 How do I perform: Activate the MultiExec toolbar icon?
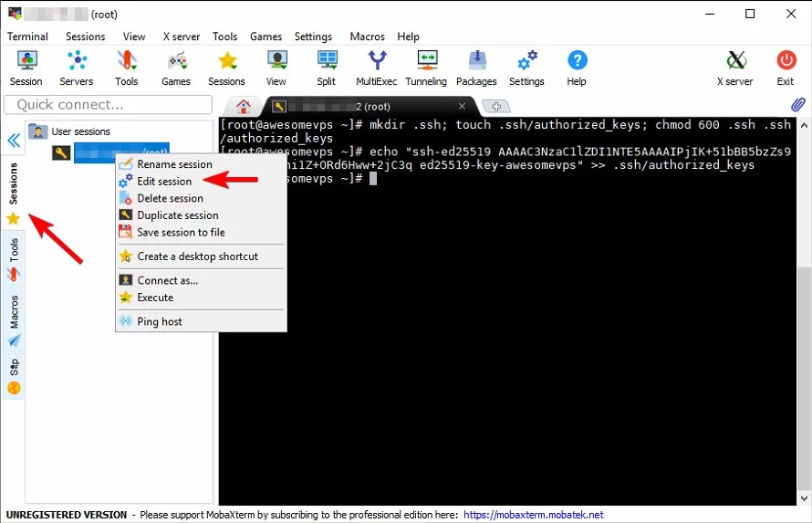coord(377,68)
